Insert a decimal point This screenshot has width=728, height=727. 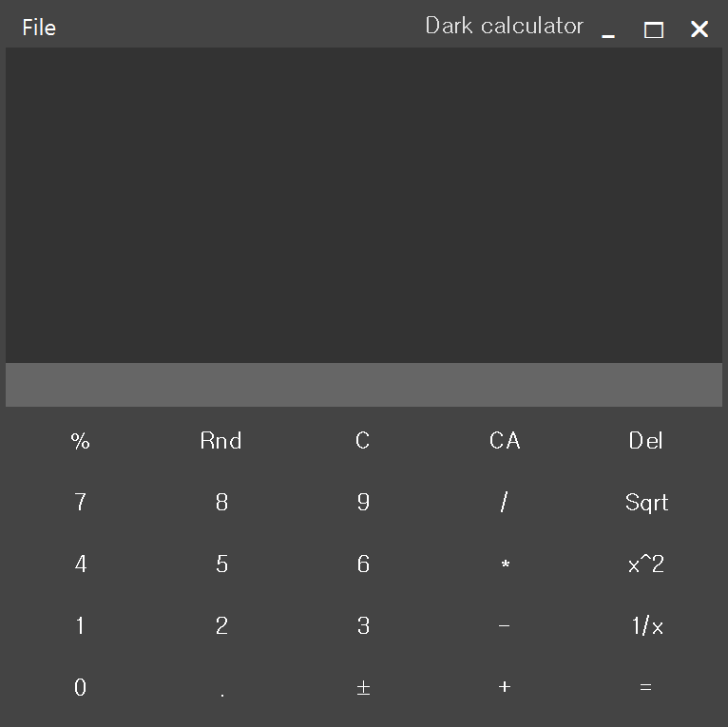[x=221, y=689]
